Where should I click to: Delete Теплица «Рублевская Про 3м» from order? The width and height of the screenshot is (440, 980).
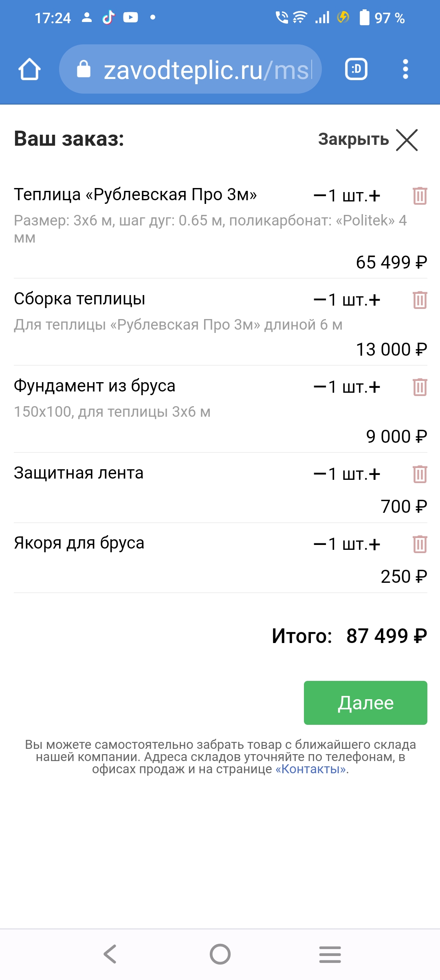coord(420,196)
